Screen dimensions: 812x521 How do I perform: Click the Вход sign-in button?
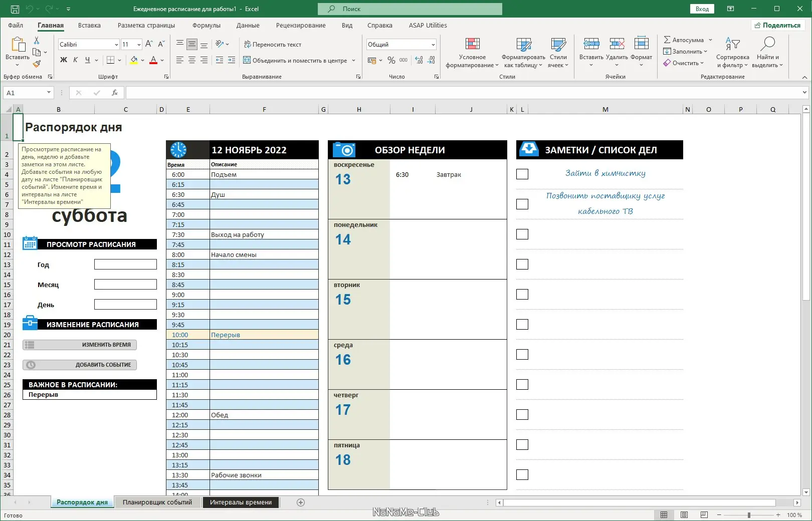[x=702, y=9]
